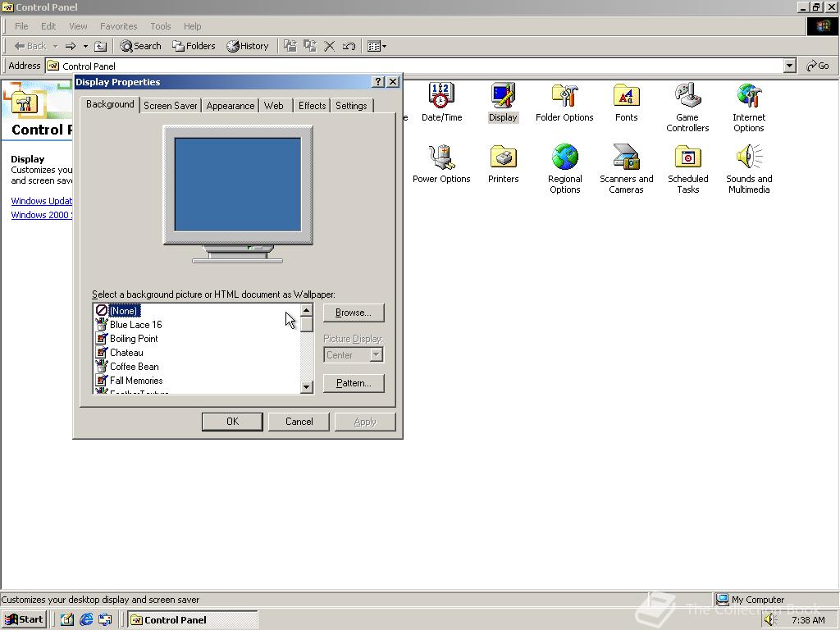Image resolution: width=840 pixels, height=630 pixels.
Task: Click the Move To toolbar icon
Action: [290, 46]
